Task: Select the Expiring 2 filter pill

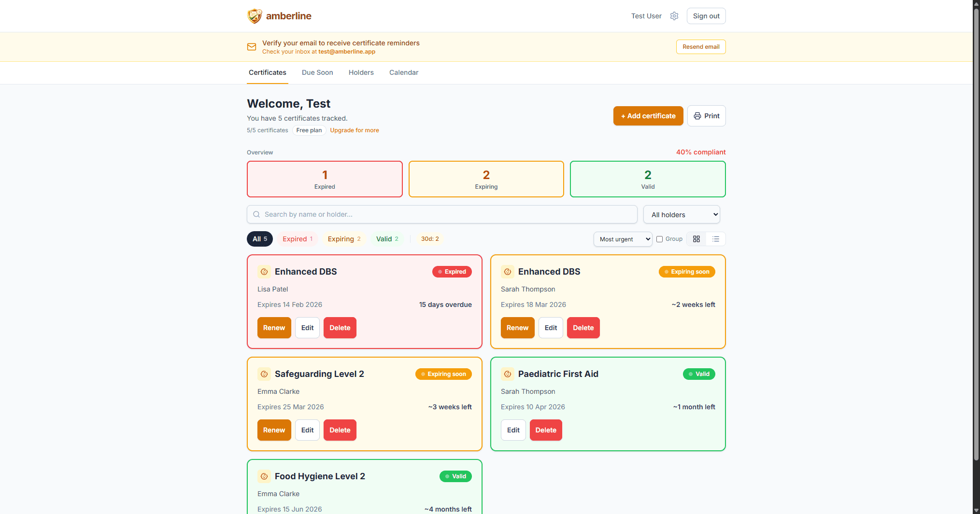Action: 344,239
